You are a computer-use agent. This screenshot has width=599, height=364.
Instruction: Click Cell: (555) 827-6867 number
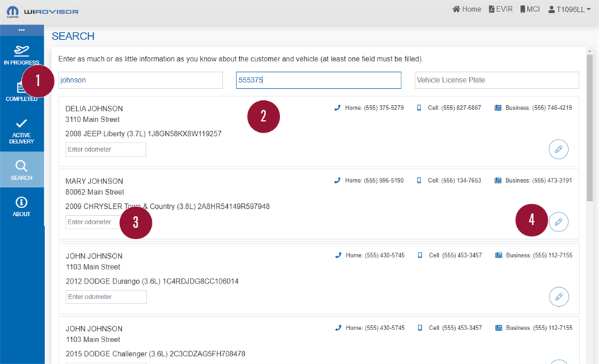click(454, 108)
